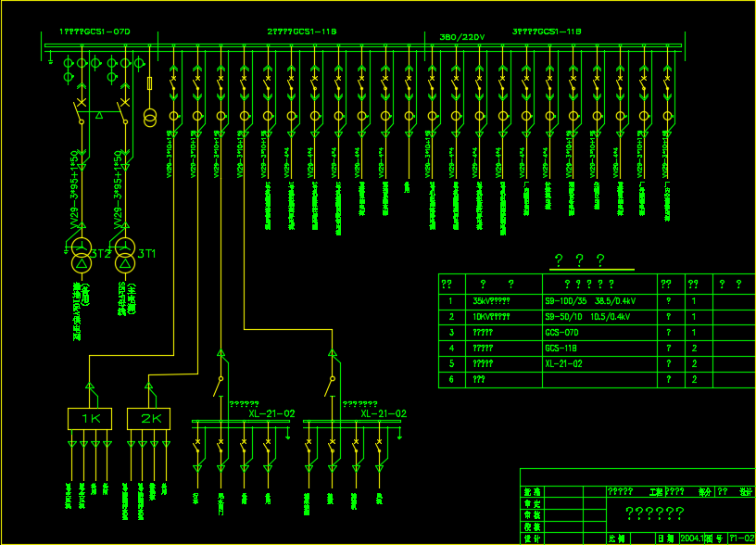Select the 3T1 transformer symbol
Viewport: 756px width, 545px height.
124,259
